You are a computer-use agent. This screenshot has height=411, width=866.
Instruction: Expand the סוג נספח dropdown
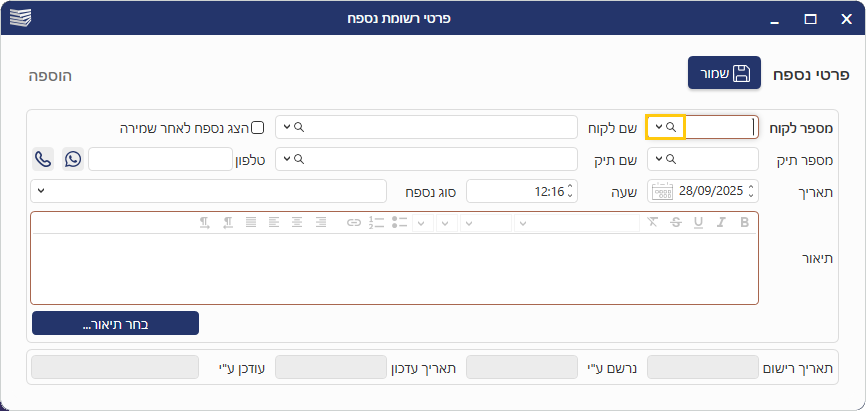pyautogui.click(x=41, y=190)
